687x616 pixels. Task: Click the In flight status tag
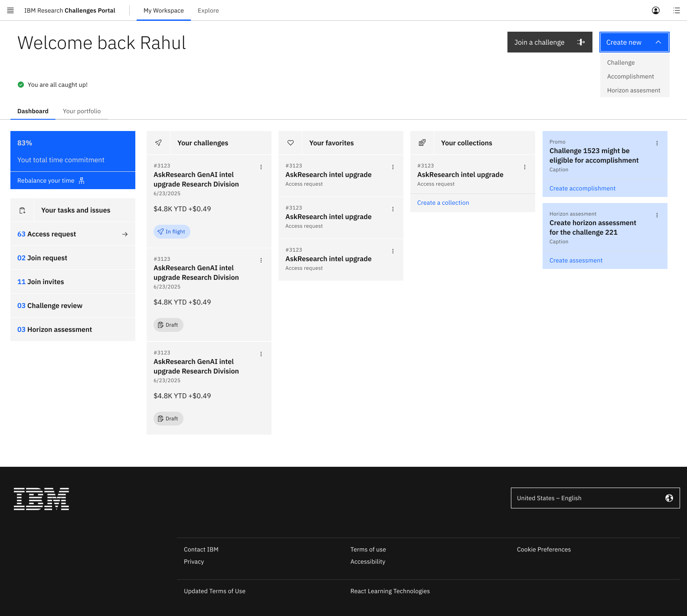pyautogui.click(x=172, y=232)
